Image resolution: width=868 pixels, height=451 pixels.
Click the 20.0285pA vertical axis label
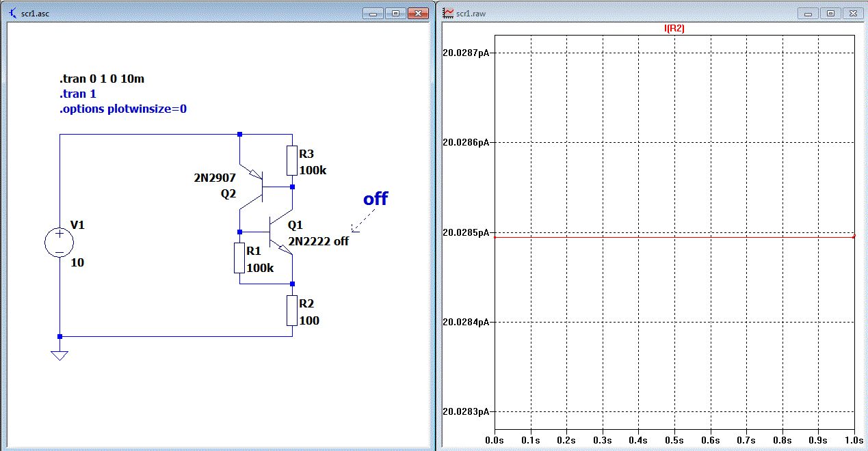(466, 232)
